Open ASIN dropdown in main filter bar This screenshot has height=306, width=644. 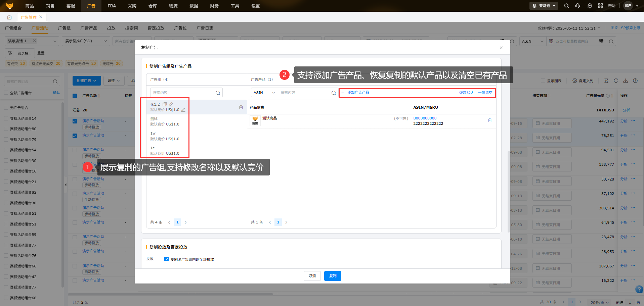tap(533, 41)
